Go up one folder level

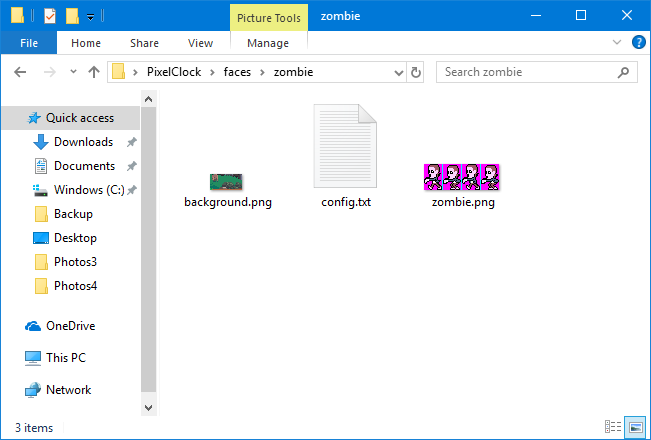point(94,72)
